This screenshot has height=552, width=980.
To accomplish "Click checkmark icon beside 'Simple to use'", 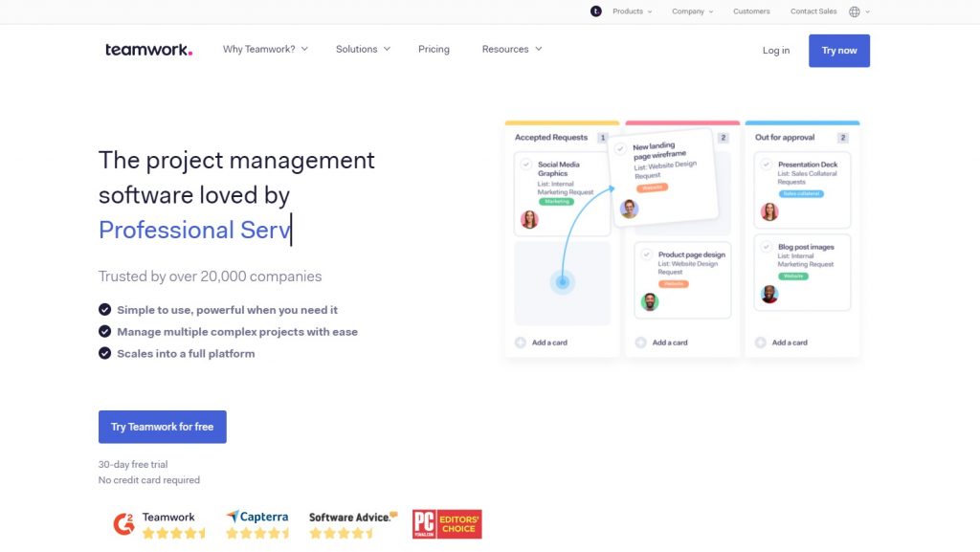I will tap(105, 310).
